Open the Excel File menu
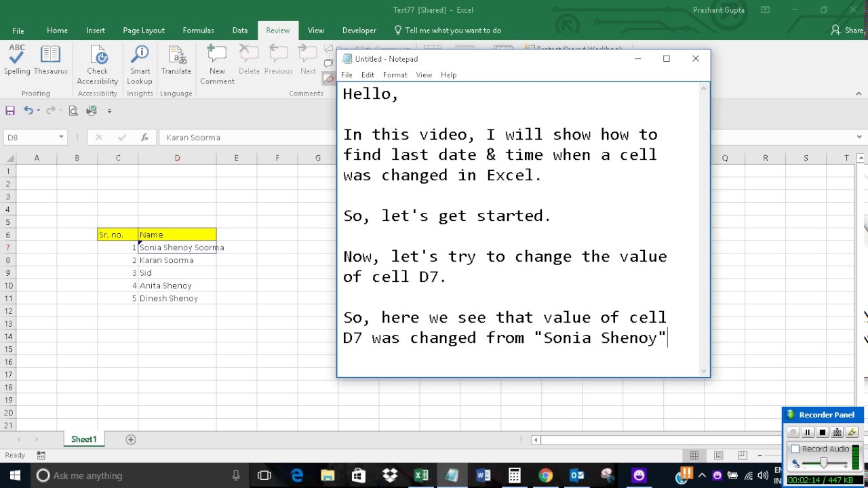868x488 pixels. click(18, 30)
